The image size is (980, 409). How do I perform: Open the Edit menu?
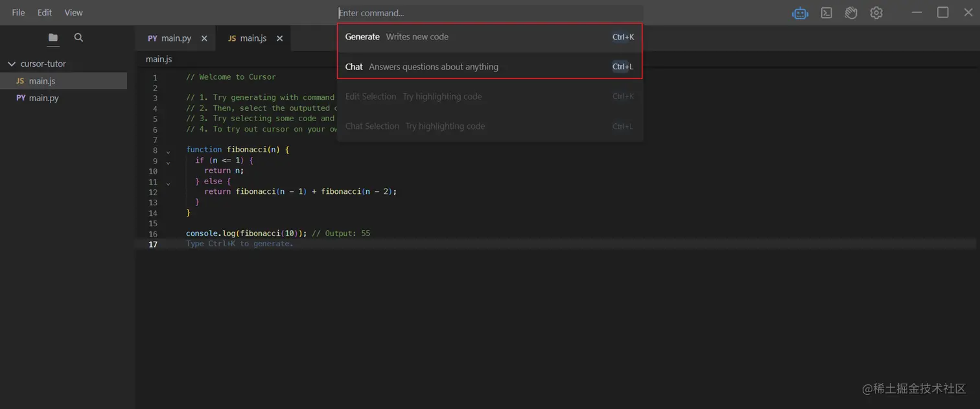tap(45, 12)
